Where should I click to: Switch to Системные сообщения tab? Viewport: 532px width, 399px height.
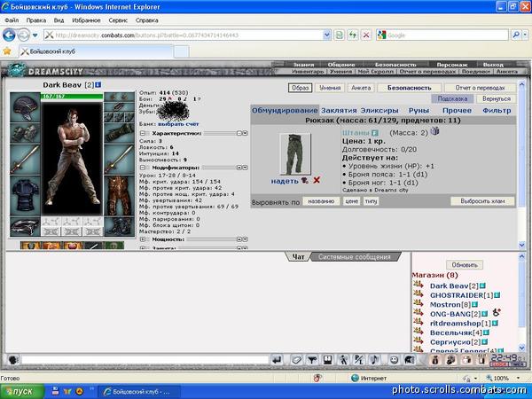354,257
